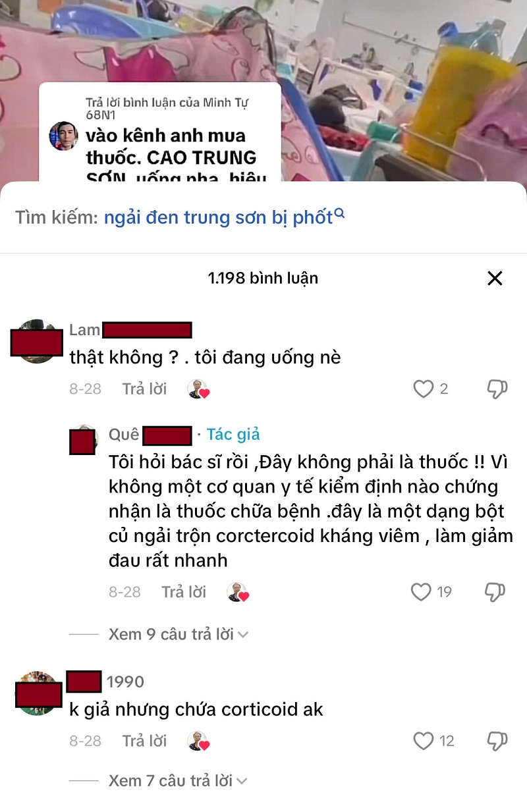Expand 'Xem 9 câu trả lời' replies
527x812 pixels.
click(178, 634)
